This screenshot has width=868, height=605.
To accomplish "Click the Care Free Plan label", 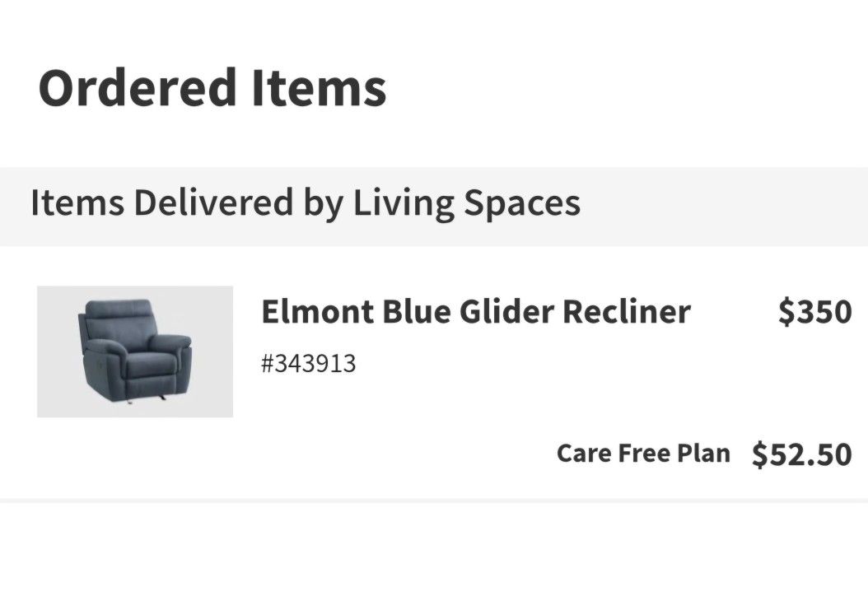I will pyautogui.click(x=643, y=454).
